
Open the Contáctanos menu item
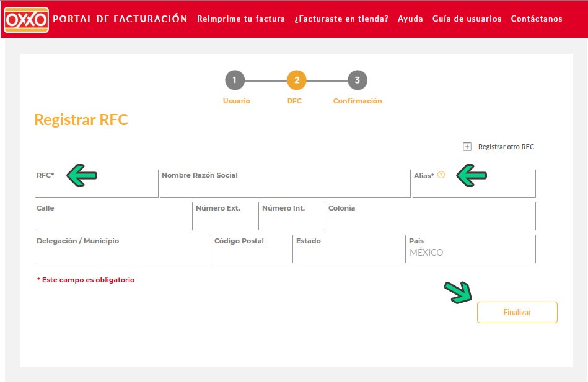pos(537,19)
